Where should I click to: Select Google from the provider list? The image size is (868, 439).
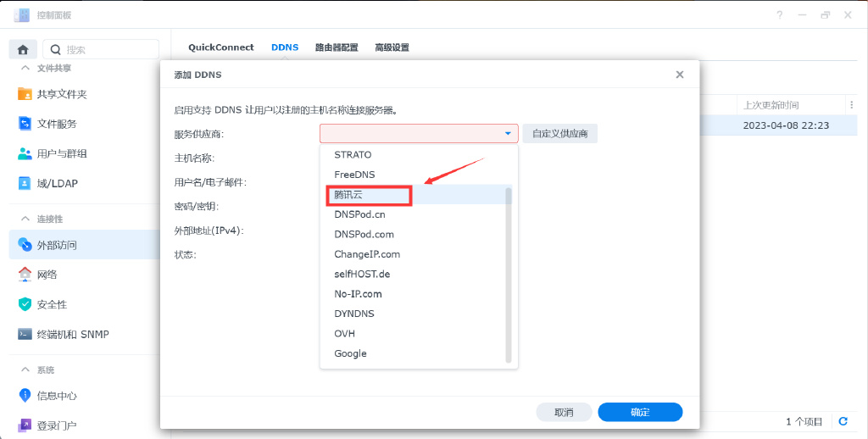[x=415, y=353]
